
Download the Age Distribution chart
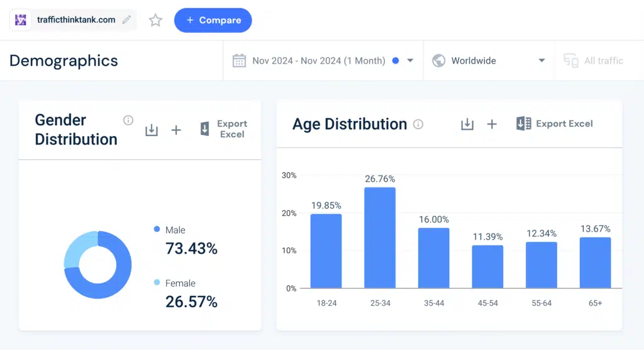tap(467, 124)
